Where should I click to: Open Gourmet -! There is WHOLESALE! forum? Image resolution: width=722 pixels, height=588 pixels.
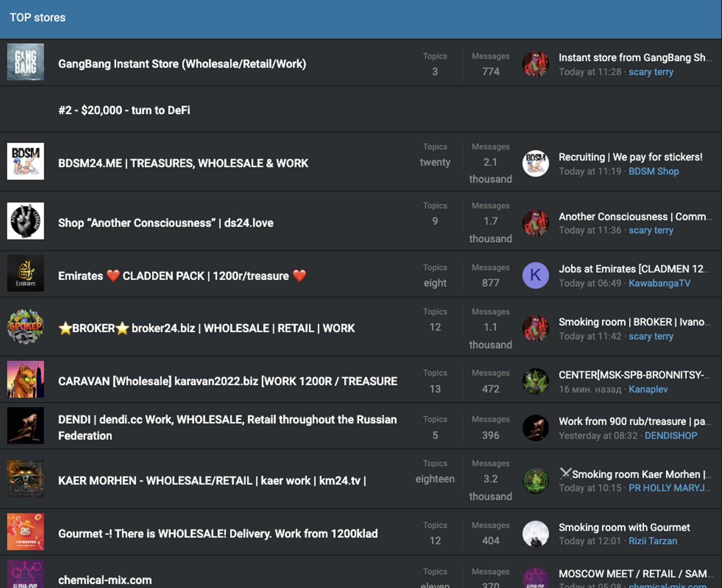tap(218, 534)
